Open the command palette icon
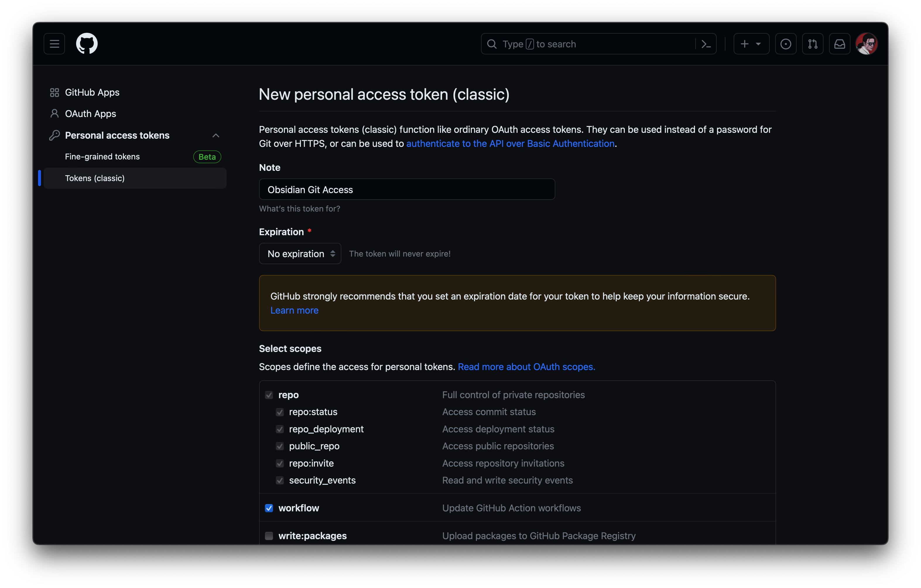Viewport: 921px width, 588px height. coord(706,44)
